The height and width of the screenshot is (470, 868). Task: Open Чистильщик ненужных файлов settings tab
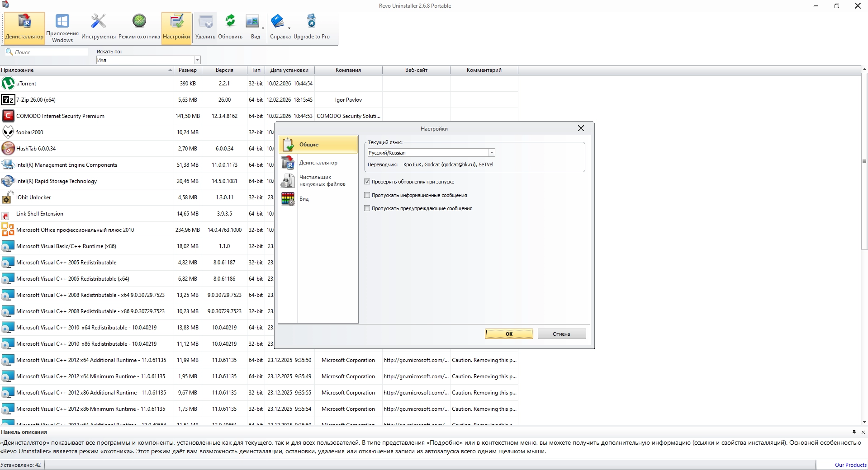click(318, 181)
